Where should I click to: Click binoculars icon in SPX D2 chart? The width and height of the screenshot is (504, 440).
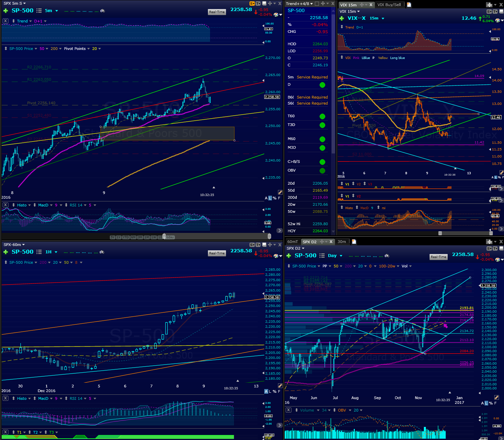pyautogui.click(x=387, y=256)
